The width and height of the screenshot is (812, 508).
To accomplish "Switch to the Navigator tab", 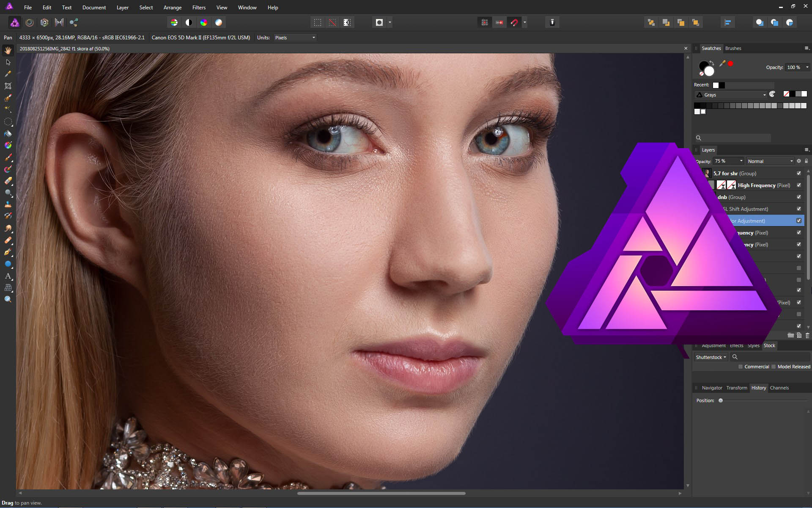I will point(712,388).
